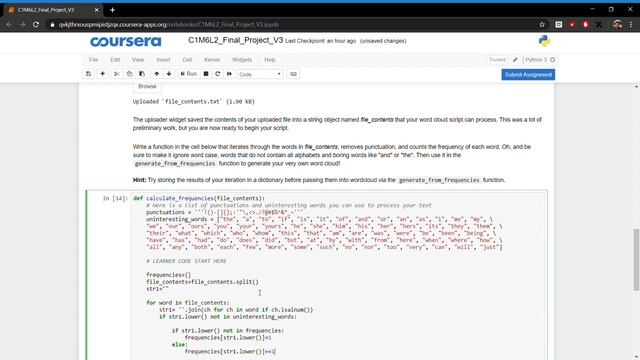Click the Coursera logo
The height and width of the screenshot is (360, 640).
[x=126, y=41]
